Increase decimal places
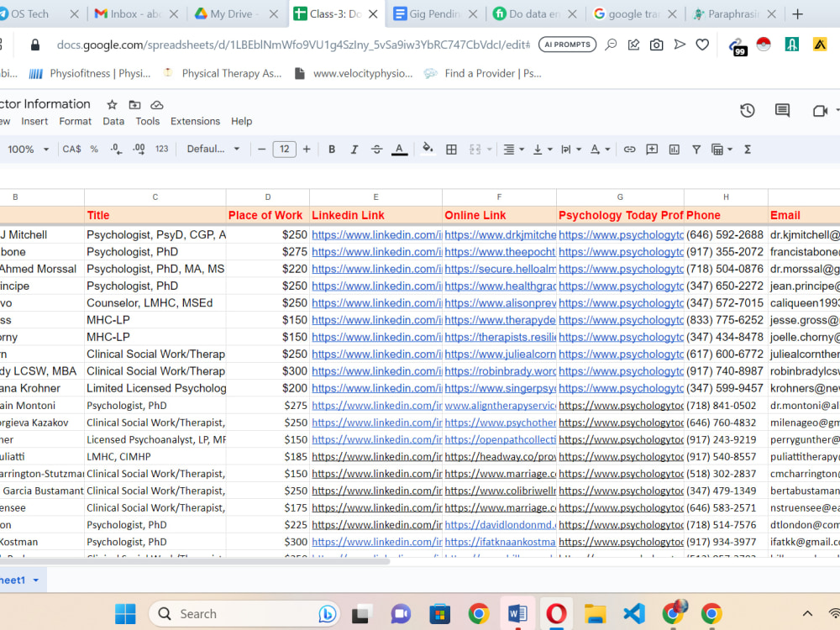840x630 pixels. coord(139,150)
